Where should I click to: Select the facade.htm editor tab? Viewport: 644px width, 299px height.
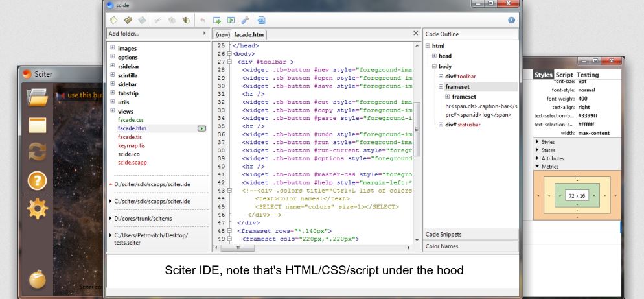249,34
